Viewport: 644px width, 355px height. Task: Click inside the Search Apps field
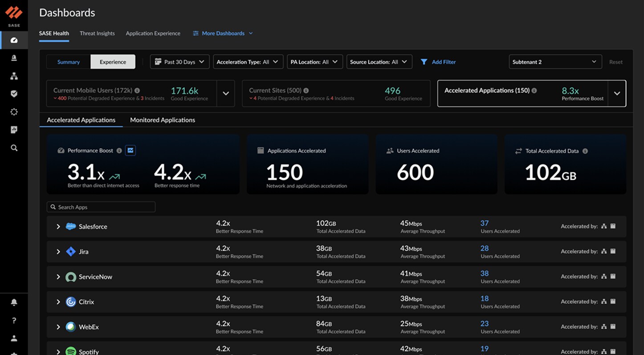coord(101,206)
